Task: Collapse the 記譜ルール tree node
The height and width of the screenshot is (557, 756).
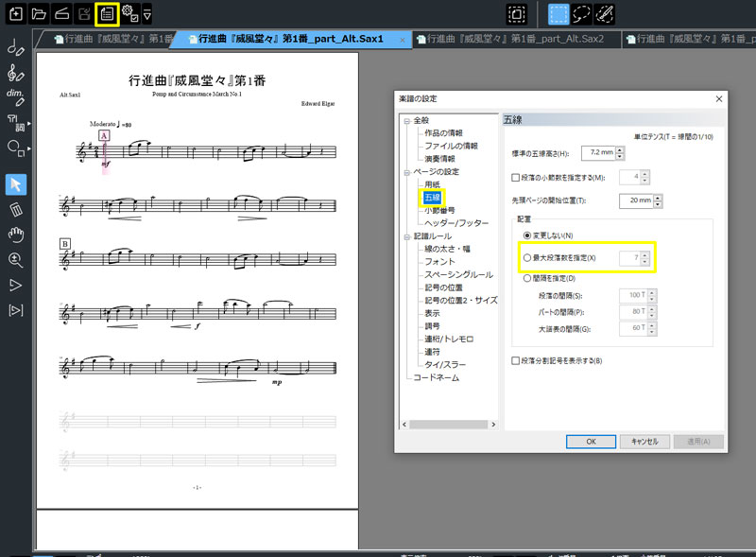Action: pyautogui.click(x=406, y=236)
